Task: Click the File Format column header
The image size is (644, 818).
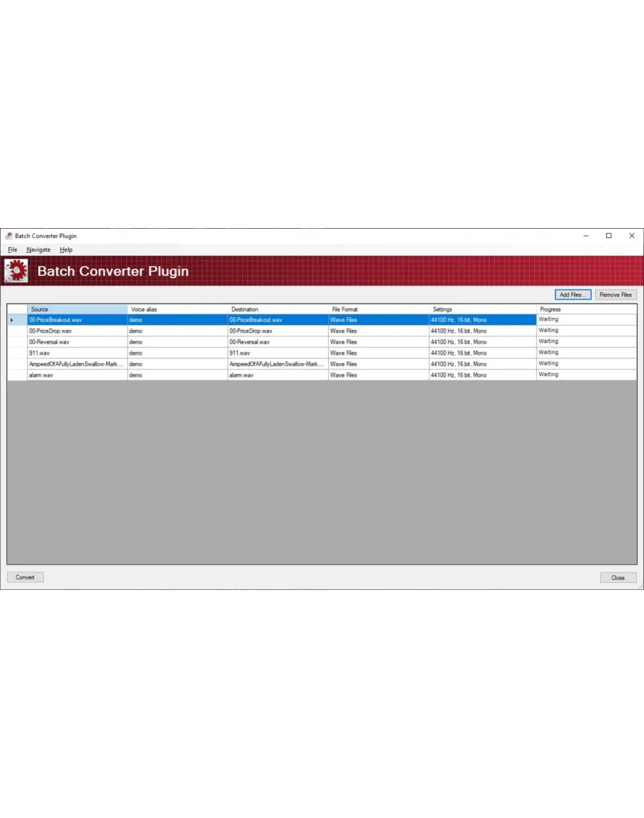Action: click(x=379, y=309)
